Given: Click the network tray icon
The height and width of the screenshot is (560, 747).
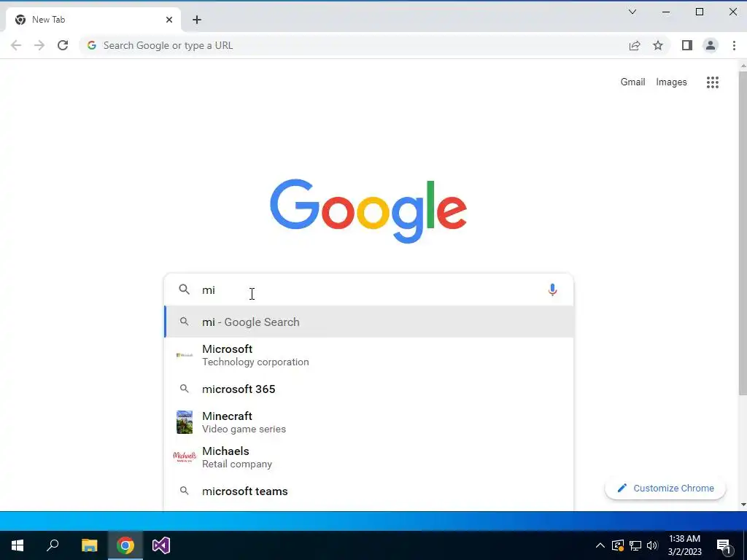Looking at the screenshot, I should click(635, 545).
